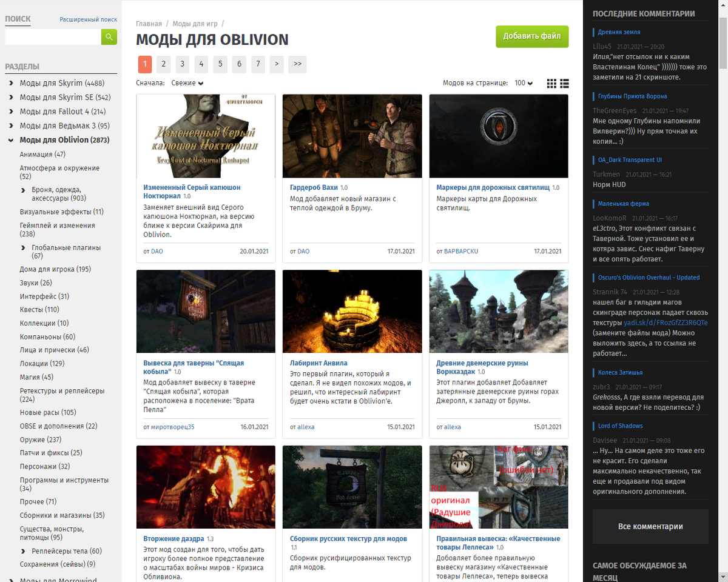Click the Все комментарии button
This screenshot has width=728, height=582.
(x=650, y=526)
